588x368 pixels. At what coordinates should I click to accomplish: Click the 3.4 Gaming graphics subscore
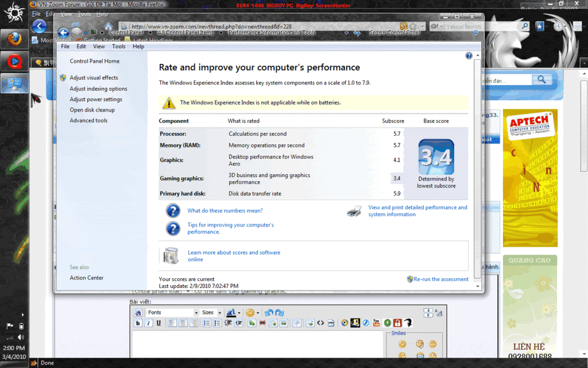397,178
